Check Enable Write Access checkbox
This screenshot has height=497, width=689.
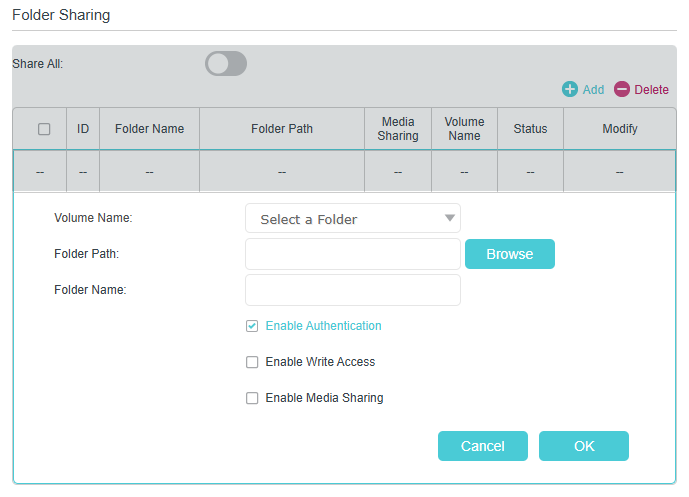(x=252, y=362)
